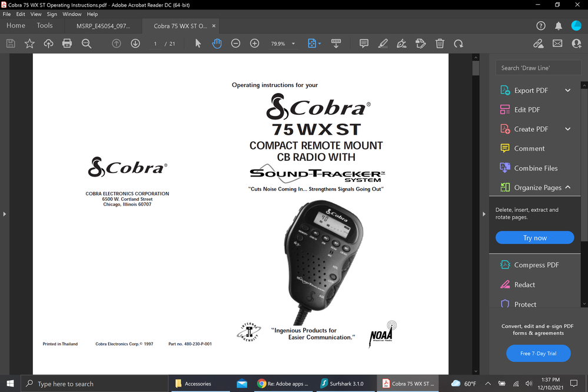Collapse the Organize Pages section chevron

click(568, 187)
